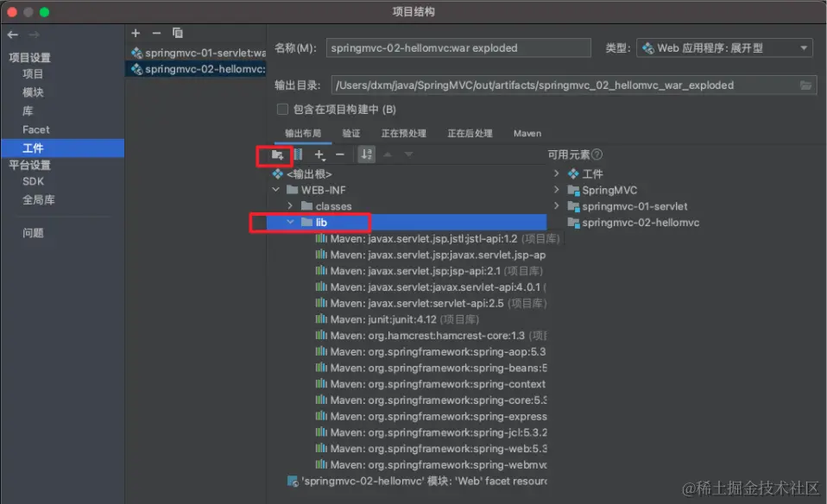This screenshot has width=827, height=504.
Task: Select Maven spring-core library
Action: coord(431,400)
